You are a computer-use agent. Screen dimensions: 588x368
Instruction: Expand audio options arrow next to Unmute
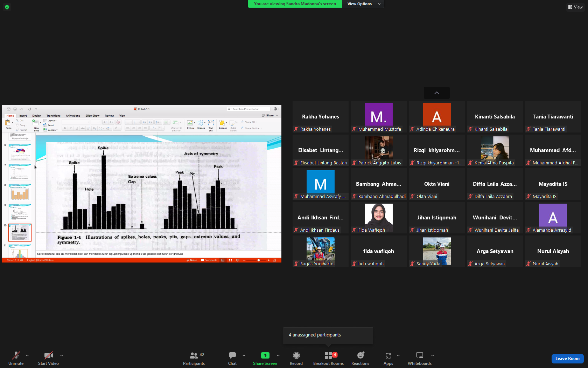coord(27,355)
